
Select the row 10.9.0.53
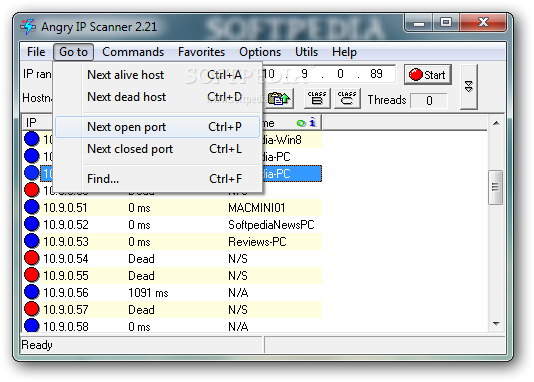point(173,242)
